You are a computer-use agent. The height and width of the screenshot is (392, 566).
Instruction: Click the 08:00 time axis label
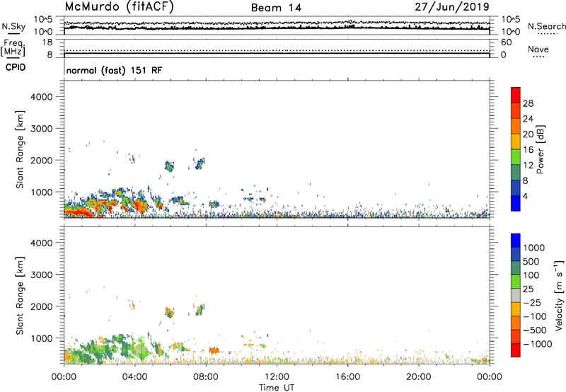coord(206,377)
